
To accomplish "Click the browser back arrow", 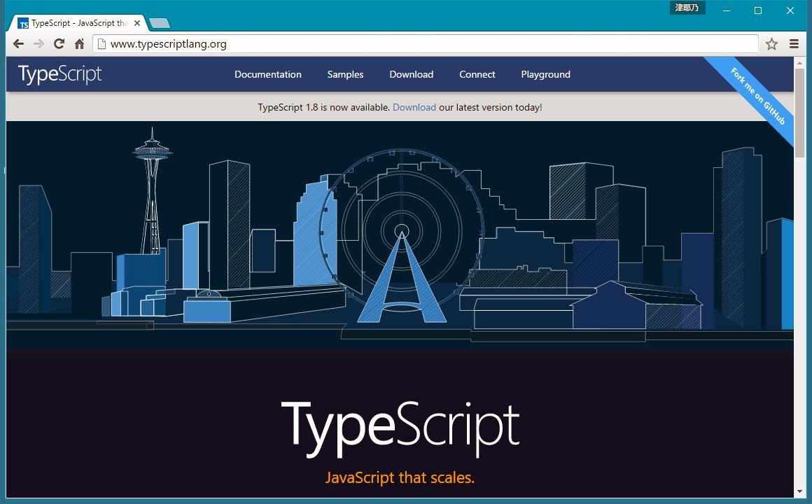I will (x=18, y=44).
